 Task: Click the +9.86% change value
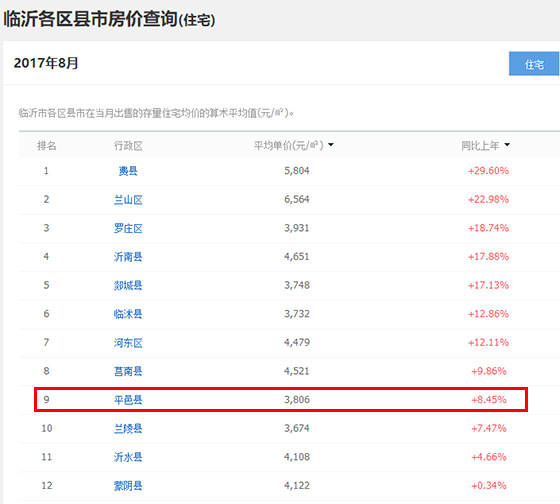pyautogui.click(x=489, y=371)
